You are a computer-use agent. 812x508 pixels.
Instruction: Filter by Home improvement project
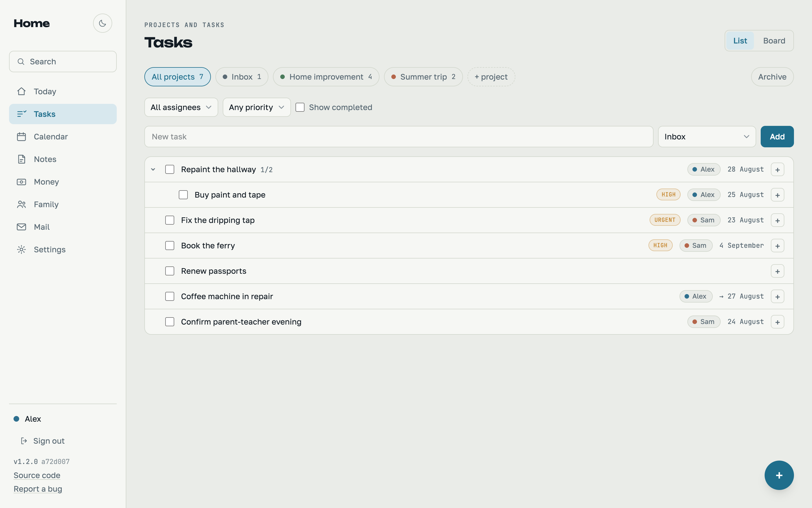[326, 76]
